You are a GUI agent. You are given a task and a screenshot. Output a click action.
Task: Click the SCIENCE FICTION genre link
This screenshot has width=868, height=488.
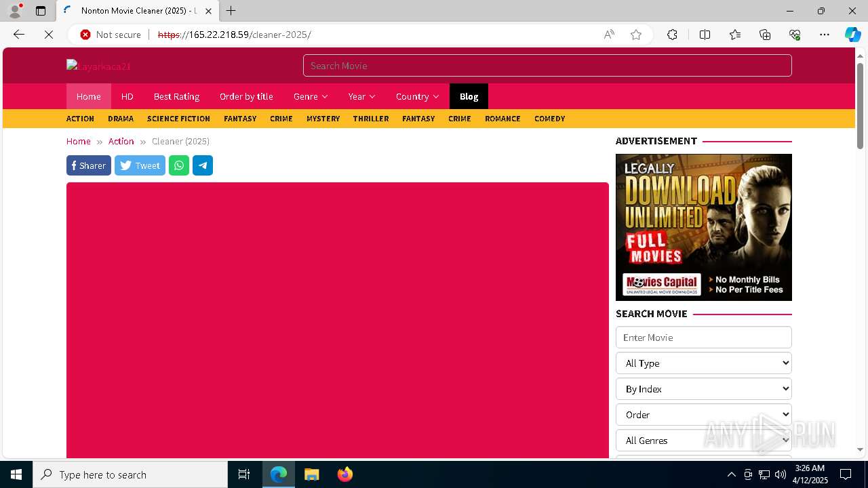178,119
